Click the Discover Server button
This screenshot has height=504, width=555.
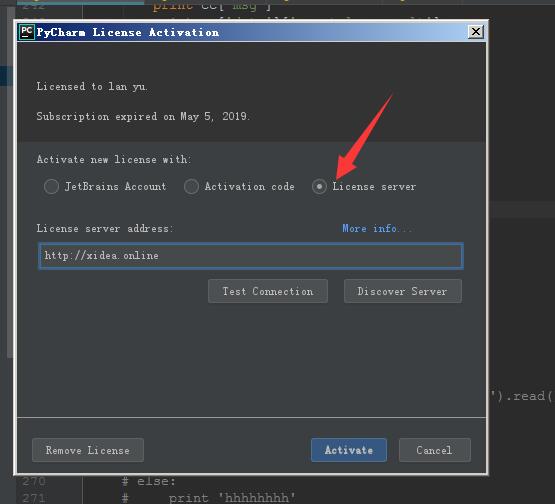click(403, 291)
